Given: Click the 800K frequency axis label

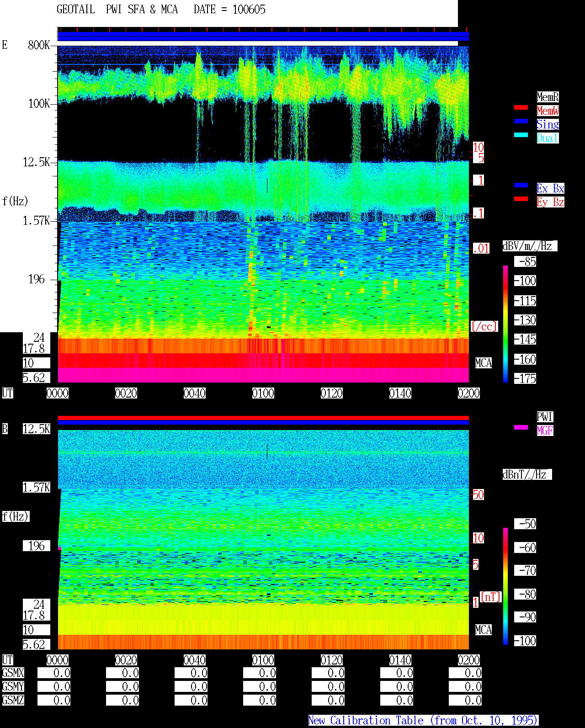Looking at the screenshot, I should tap(39, 45).
